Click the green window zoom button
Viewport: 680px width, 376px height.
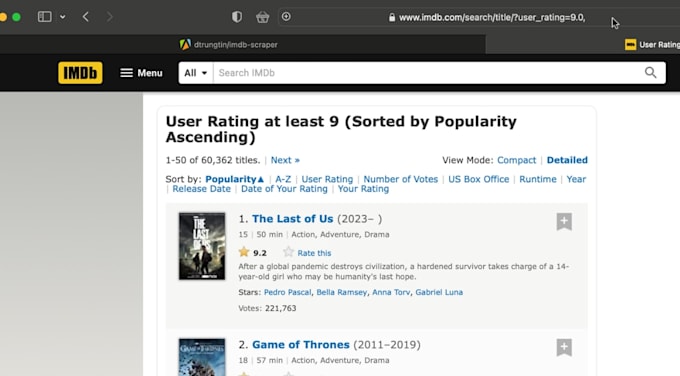16,17
